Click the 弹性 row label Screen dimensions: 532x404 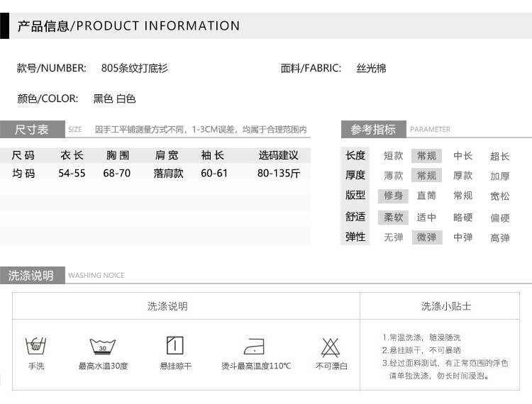[x=355, y=237]
